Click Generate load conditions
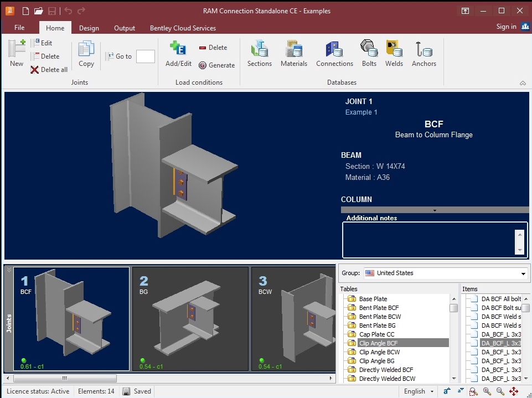This screenshot has width=532, height=398. coord(217,65)
